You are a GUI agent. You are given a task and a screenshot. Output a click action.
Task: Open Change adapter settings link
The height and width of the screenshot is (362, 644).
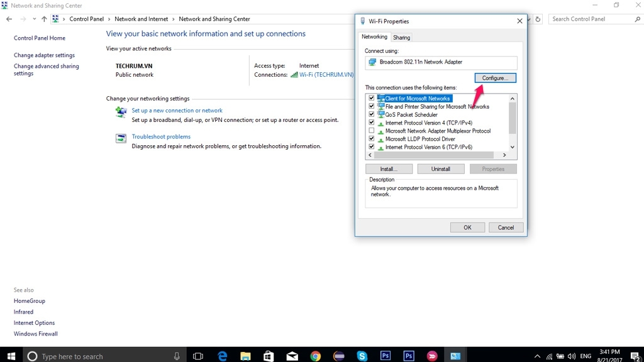pyautogui.click(x=45, y=55)
